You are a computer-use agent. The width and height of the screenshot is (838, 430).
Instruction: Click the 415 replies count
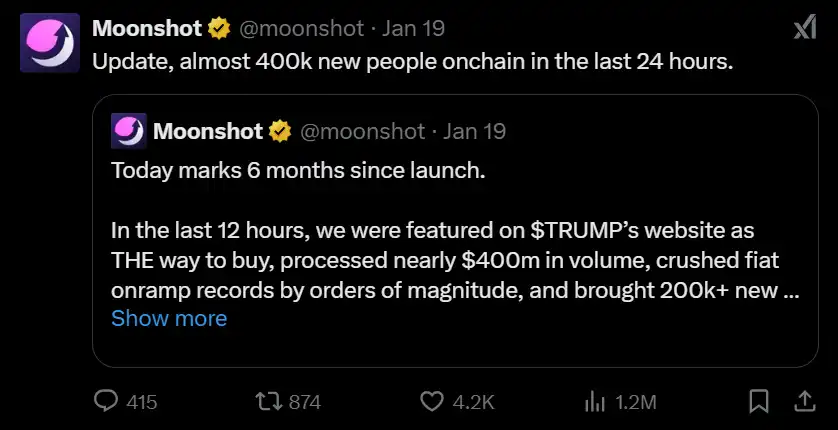coord(142,402)
